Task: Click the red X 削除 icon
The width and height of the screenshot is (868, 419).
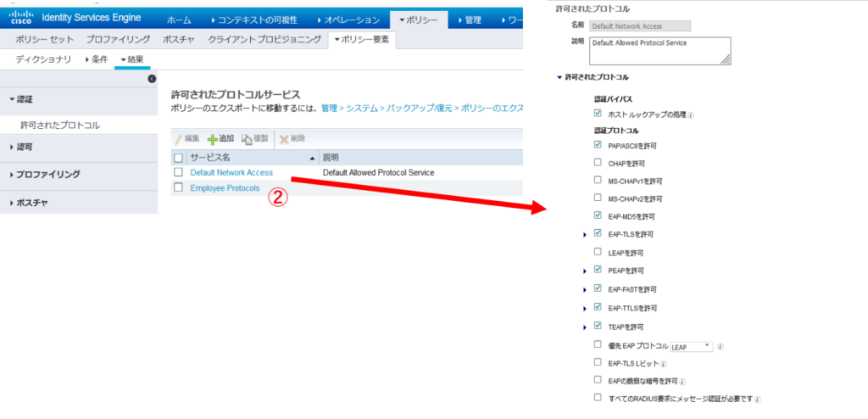Action: pos(284,138)
